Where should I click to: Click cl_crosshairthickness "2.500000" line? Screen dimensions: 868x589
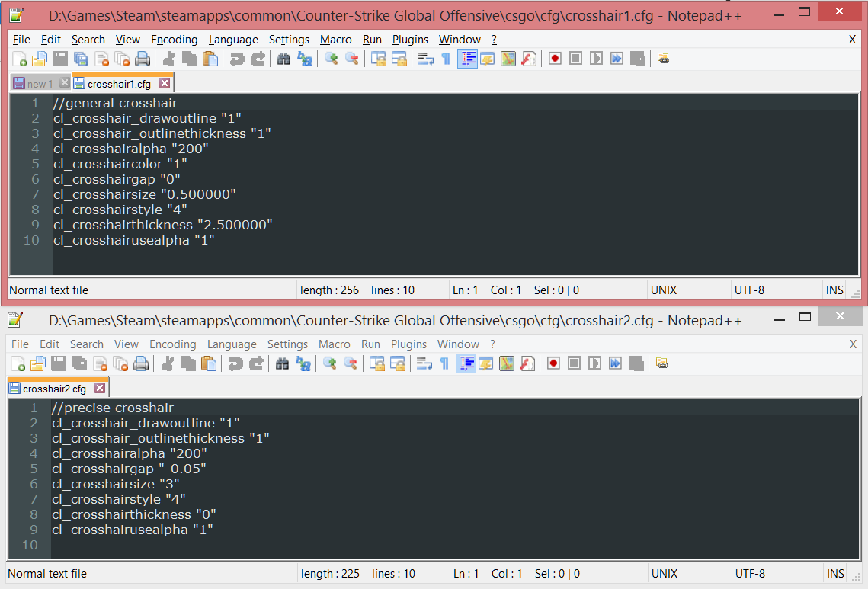click(163, 225)
